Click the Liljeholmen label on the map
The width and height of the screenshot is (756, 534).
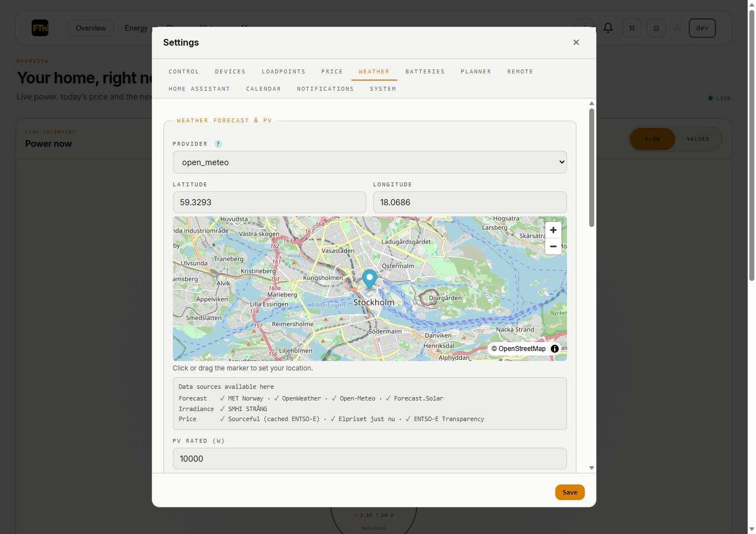click(296, 351)
